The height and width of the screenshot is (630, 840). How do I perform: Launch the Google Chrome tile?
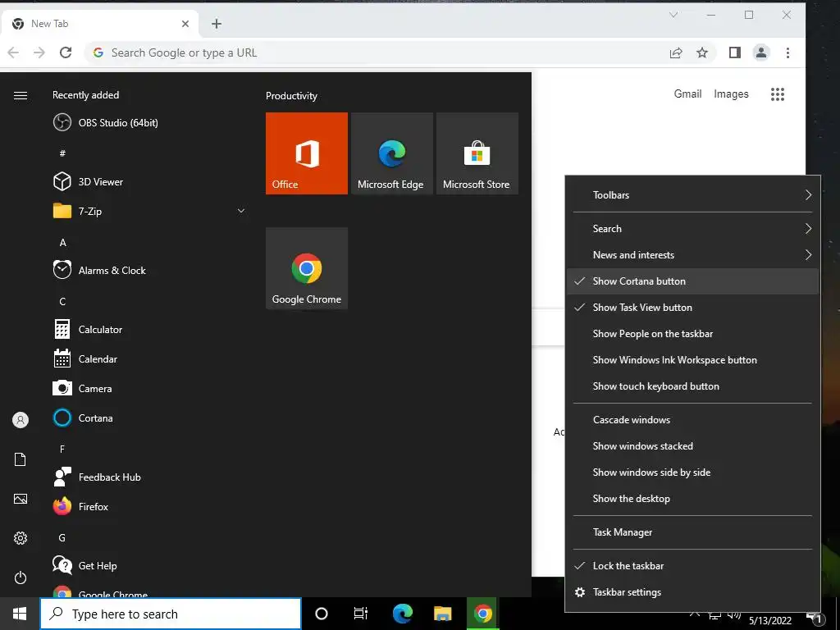tap(307, 268)
